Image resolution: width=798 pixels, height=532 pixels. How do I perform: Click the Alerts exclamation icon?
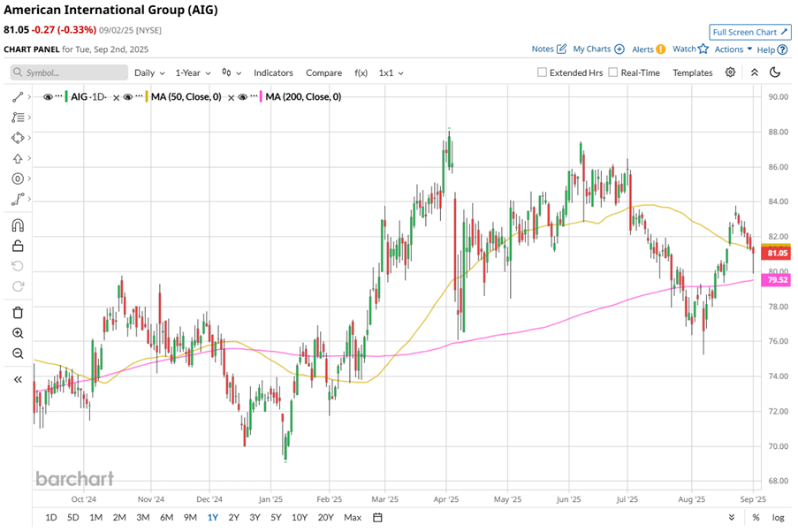click(x=661, y=49)
